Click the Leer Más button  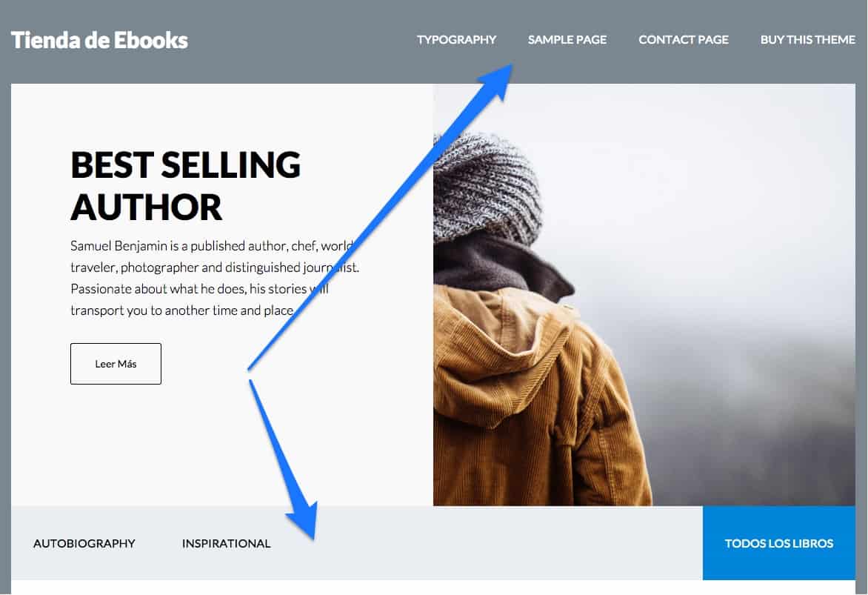[x=116, y=363]
